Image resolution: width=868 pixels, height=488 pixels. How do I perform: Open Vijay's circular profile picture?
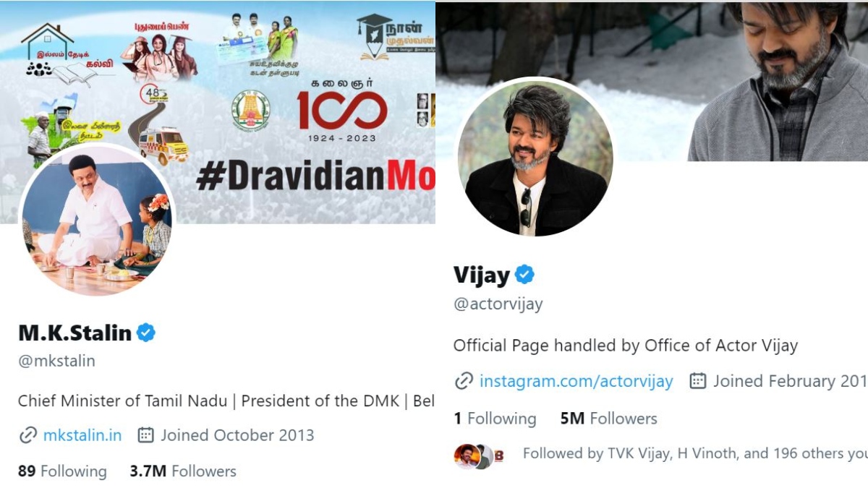535,157
